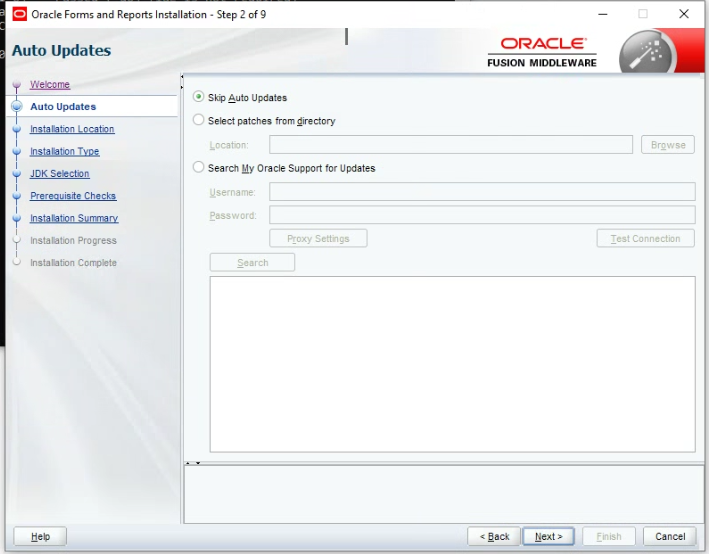Viewport: 709px width, 554px height.
Task: Click the Installation Location step bullet icon
Action: tap(17, 129)
